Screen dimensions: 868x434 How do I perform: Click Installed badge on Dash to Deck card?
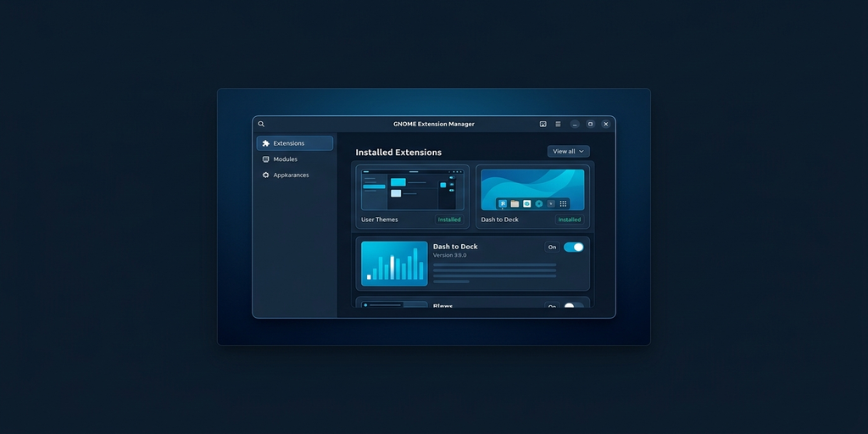pos(570,220)
